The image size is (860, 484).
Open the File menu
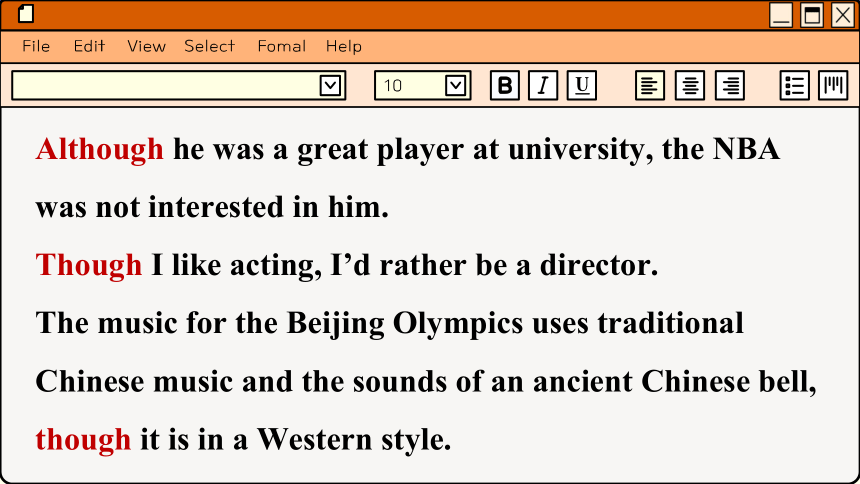point(36,46)
